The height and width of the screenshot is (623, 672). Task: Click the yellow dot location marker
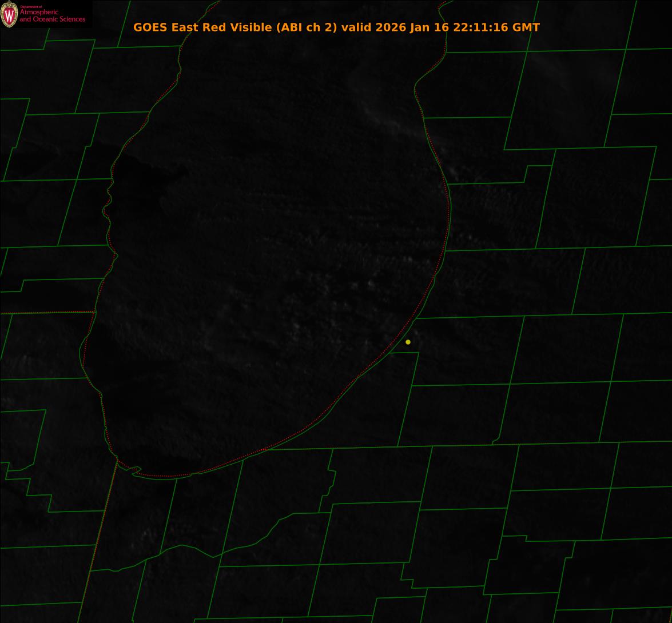coord(408,342)
